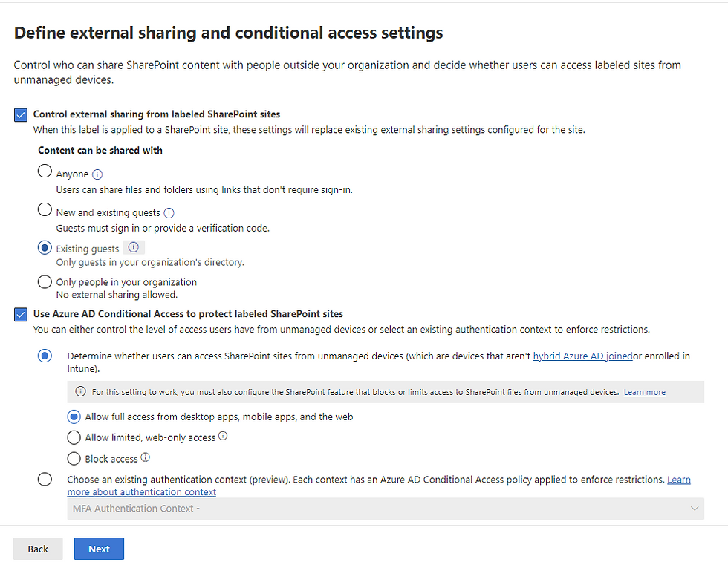The width and height of the screenshot is (728, 565).
Task: Click info icon in the gray SharePoint notice
Action: tap(80, 391)
